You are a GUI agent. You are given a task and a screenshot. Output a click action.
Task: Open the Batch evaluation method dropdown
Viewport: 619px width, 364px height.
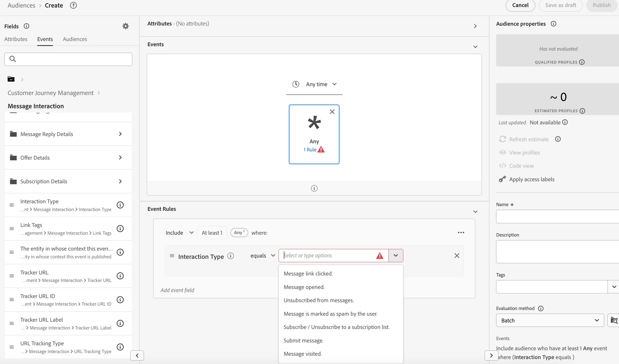[550, 320]
